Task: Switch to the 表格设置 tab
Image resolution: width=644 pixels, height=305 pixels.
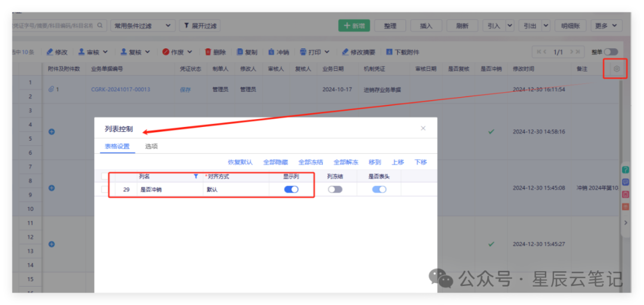Action: (117, 146)
